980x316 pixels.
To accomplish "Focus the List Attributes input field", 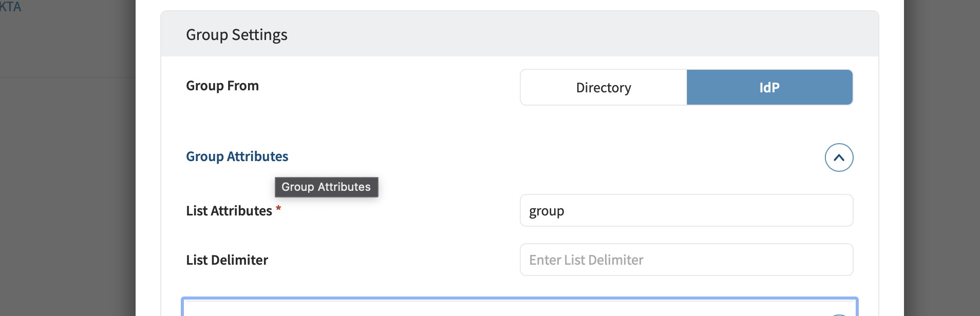I will pyautogui.click(x=686, y=211).
